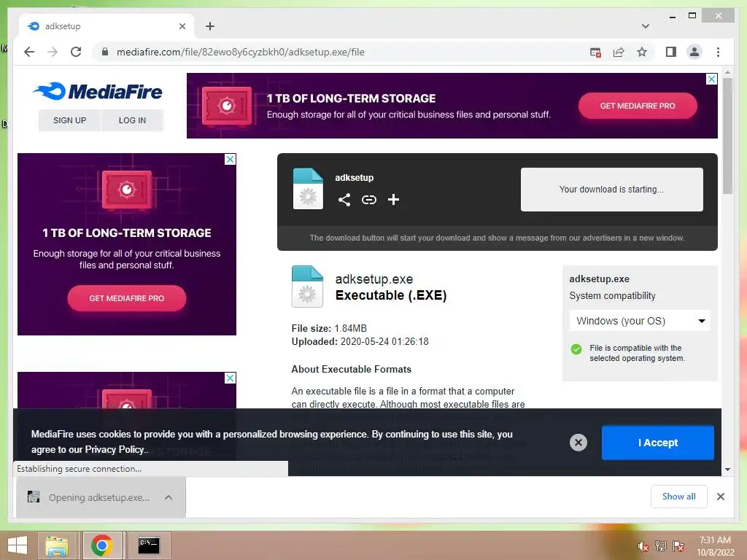Screen dimensions: 747x560
Task: Open the Chrome side panel
Action: pos(671,52)
